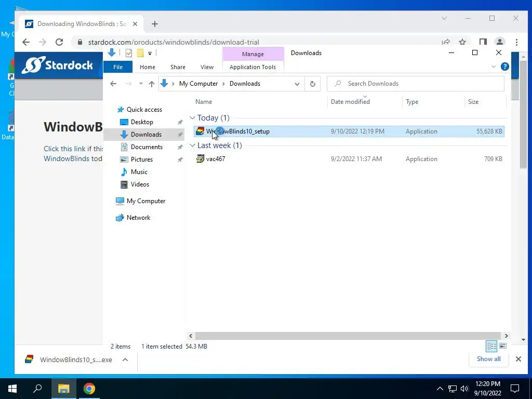
Task: Close the Chrome downloads bar
Action: click(518, 359)
